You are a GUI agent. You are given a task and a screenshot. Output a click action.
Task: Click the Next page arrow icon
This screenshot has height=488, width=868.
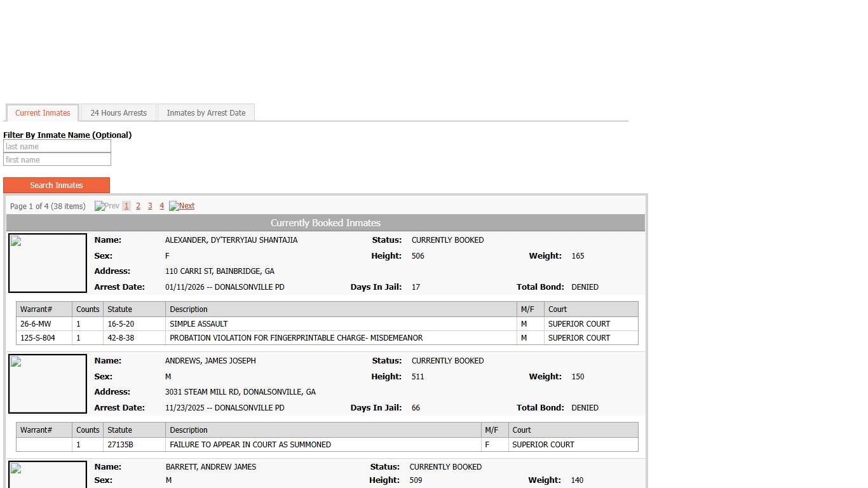(x=174, y=206)
